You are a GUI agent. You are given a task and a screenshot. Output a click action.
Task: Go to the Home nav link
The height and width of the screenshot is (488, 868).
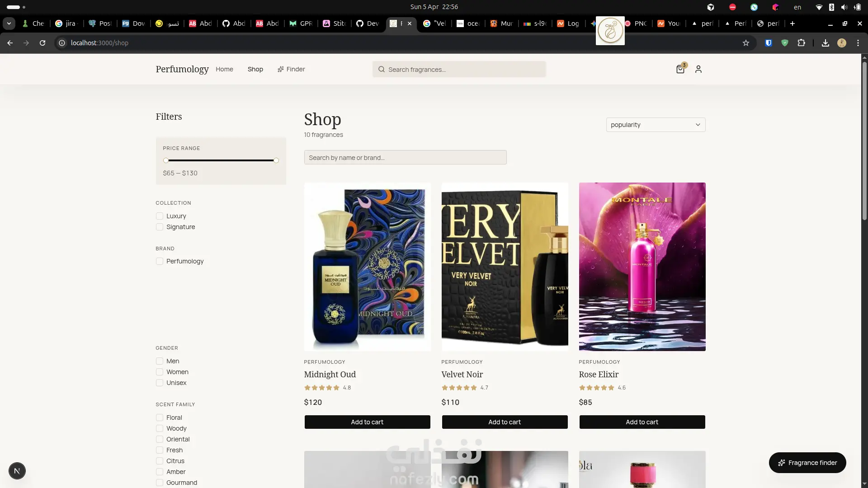[x=224, y=69]
